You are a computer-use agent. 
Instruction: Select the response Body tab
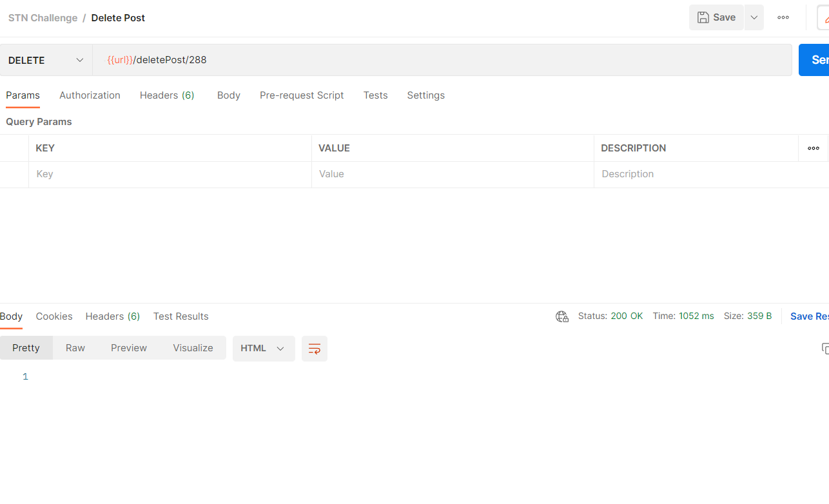point(11,316)
